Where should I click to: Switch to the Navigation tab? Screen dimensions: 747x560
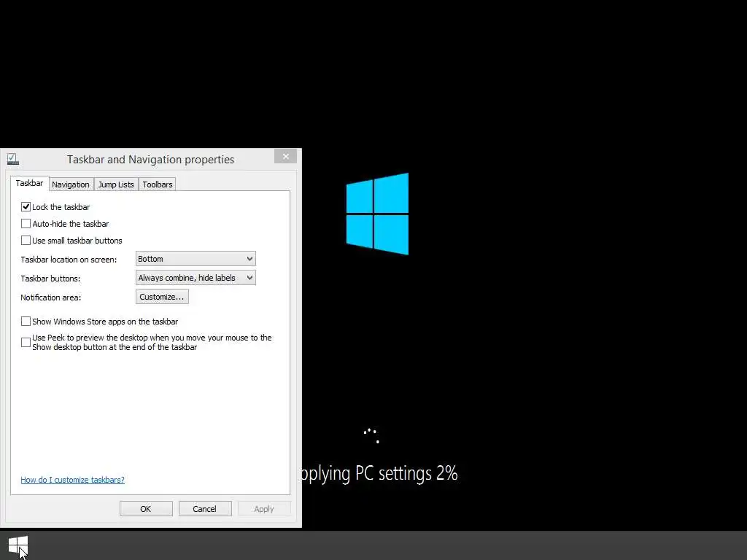[x=71, y=184]
